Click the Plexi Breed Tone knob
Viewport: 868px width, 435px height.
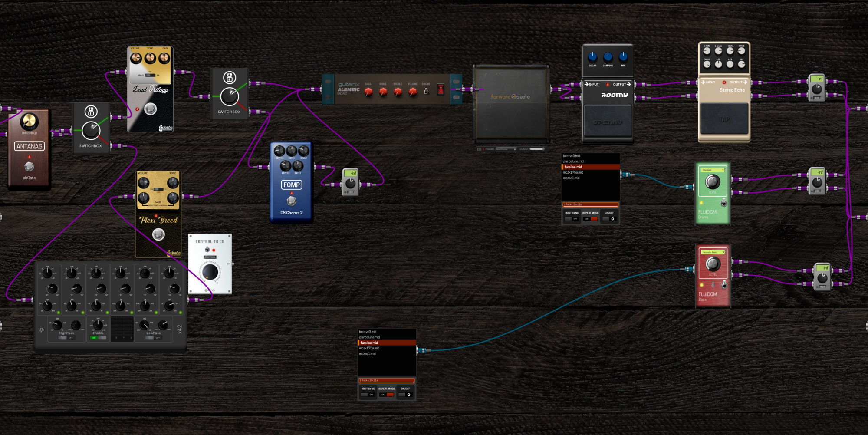click(x=173, y=183)
